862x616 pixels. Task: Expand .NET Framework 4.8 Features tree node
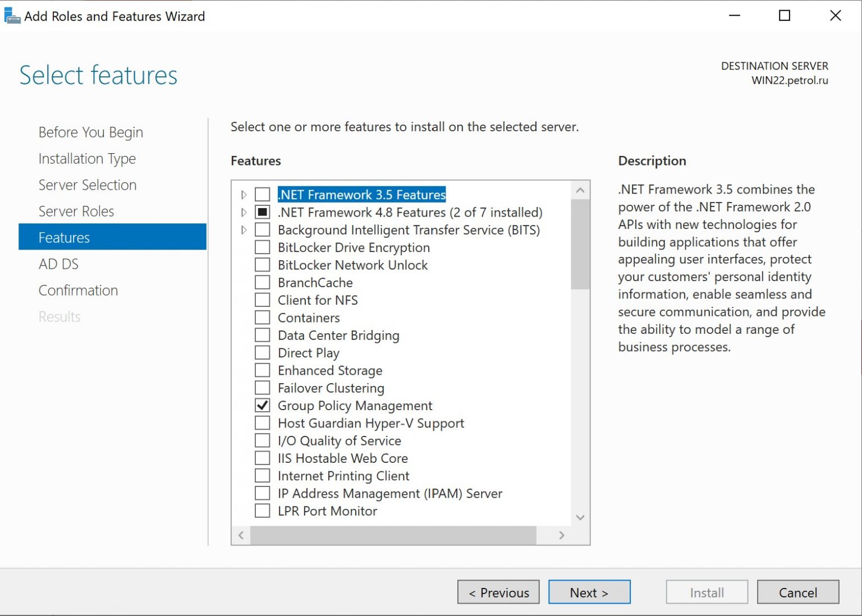[x=244, y=212]
